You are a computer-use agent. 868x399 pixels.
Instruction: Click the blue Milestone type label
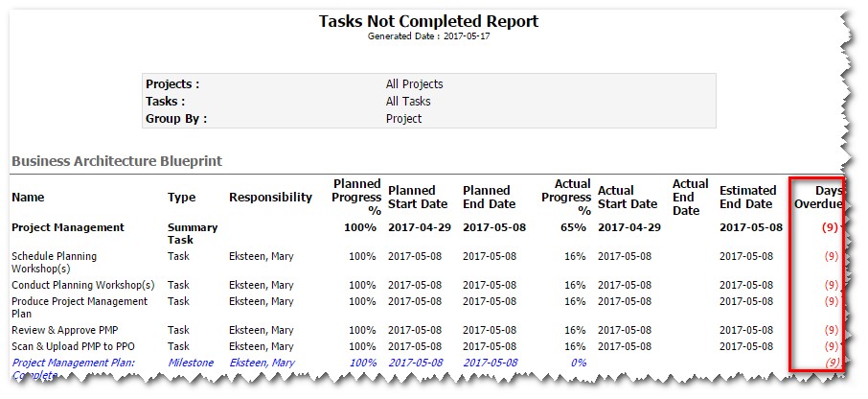coord(191,363)
